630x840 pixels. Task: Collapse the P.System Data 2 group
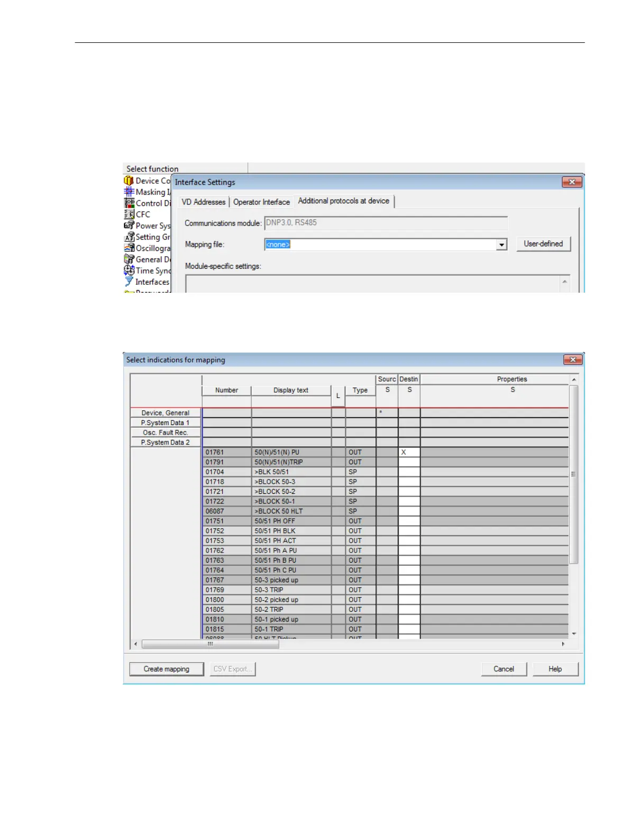165,442
